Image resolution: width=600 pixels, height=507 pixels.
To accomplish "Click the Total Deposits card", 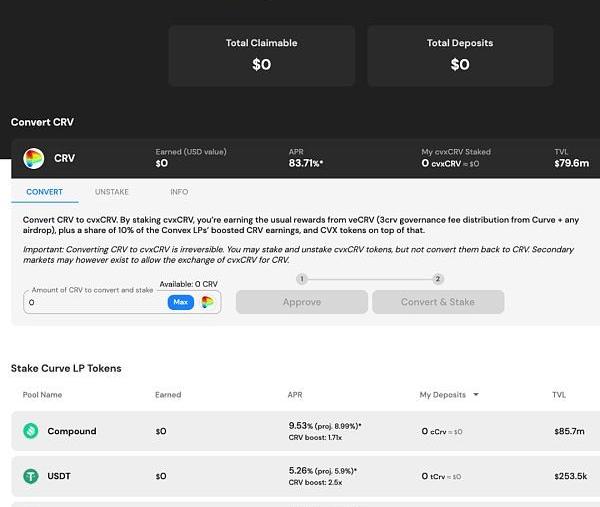I will pyautogui.click(x=459, y=55).
